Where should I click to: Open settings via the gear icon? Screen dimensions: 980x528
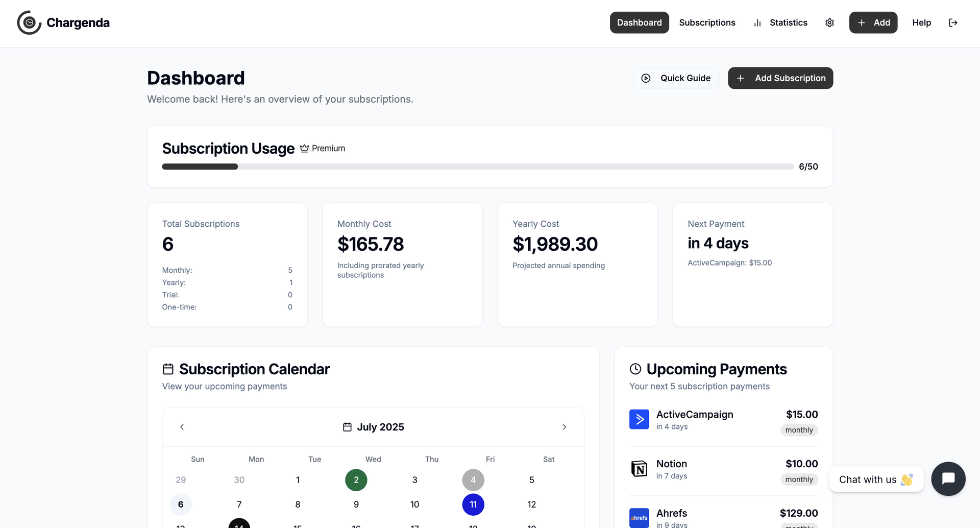tap(829, 22)
